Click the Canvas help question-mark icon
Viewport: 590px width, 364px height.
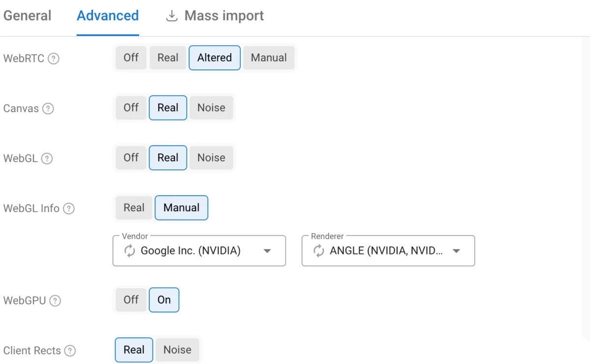point(48,109)
